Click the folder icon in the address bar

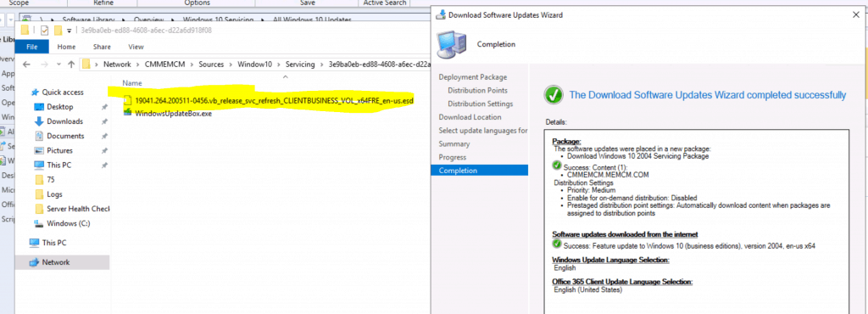[86, 64]
